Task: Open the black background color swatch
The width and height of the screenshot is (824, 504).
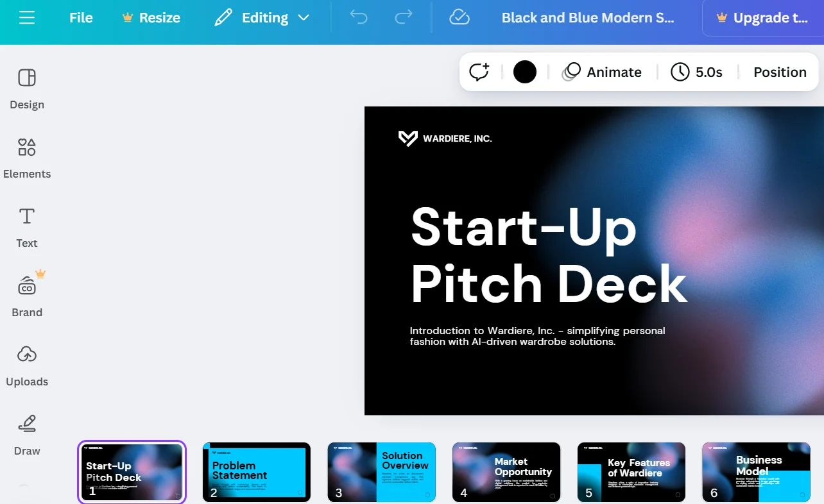Action: click(x=524, y=72)
